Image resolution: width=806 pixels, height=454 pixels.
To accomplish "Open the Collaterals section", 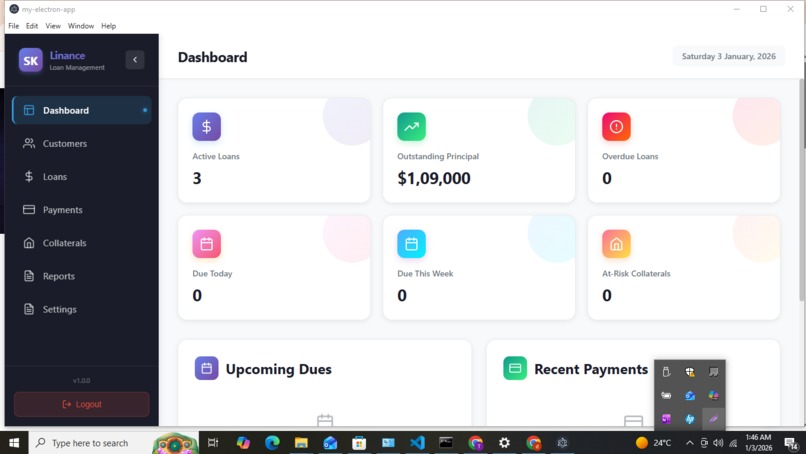I will click(x=82, y=243).
